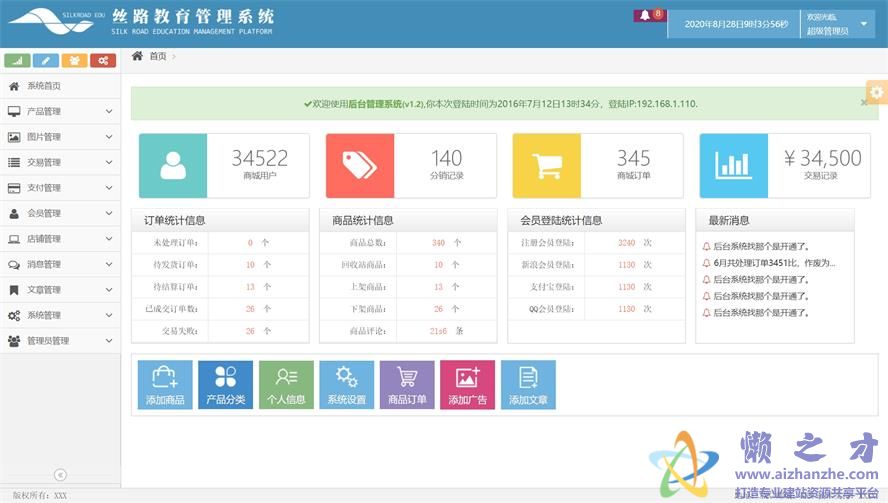The image size is (888, 503).
Task: Click the red tags icon tile (分销记录)
Action: coord(360,166)
